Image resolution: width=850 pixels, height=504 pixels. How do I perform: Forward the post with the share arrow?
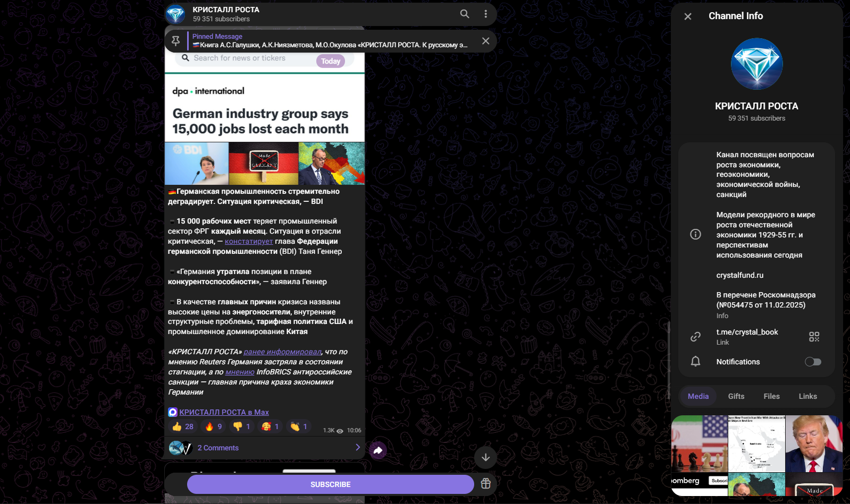point(378,450)
